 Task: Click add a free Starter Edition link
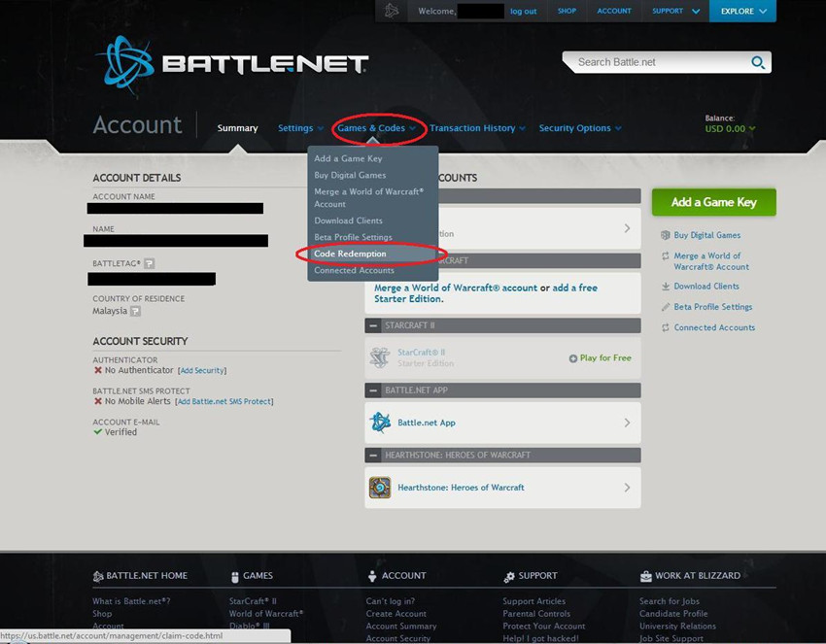[x=486, y=293]
